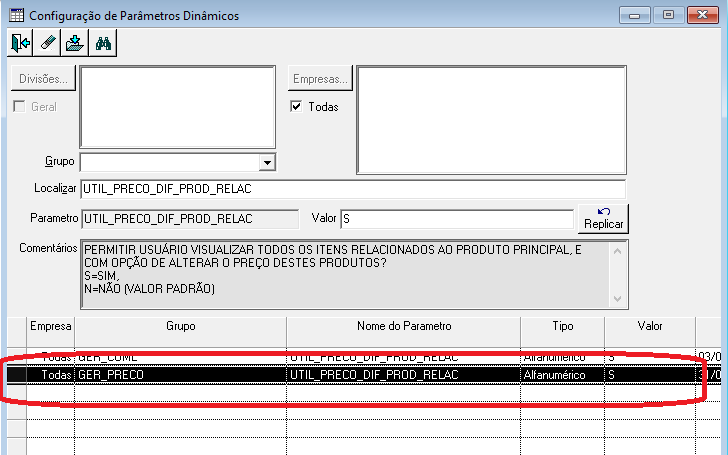Screen dimensions: 728x455
Task: Click the window icon beside the title
Action: [x=17, y=15]
